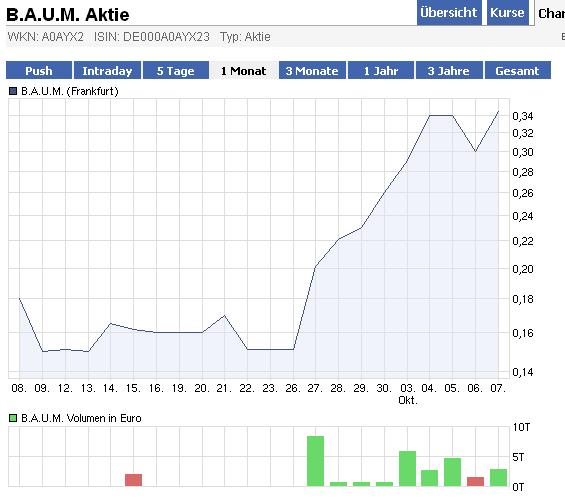
Task: Select the 1 Monat chart range
Action: pyautogui.click(x=244, y=70)
